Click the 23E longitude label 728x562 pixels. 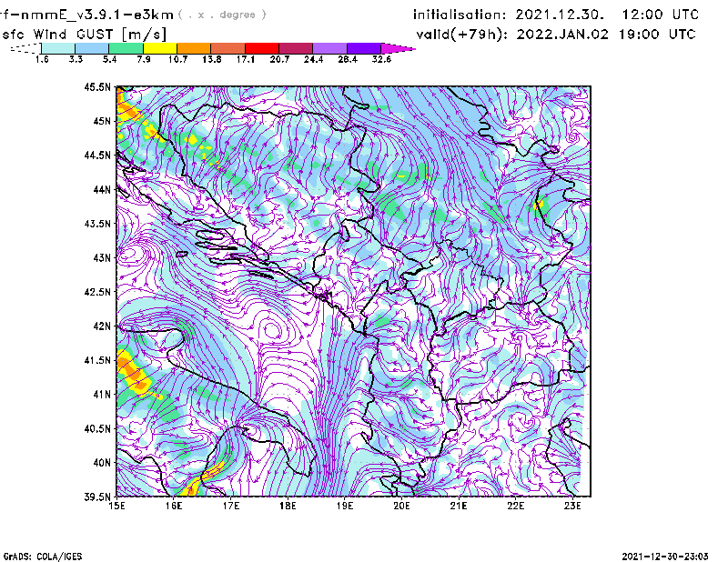pos(572,506)
